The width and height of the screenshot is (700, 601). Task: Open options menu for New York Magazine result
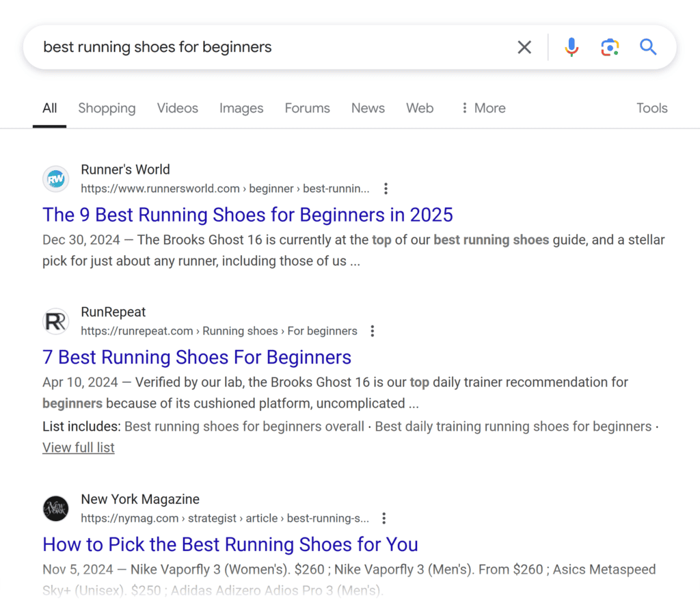[384, 518]
